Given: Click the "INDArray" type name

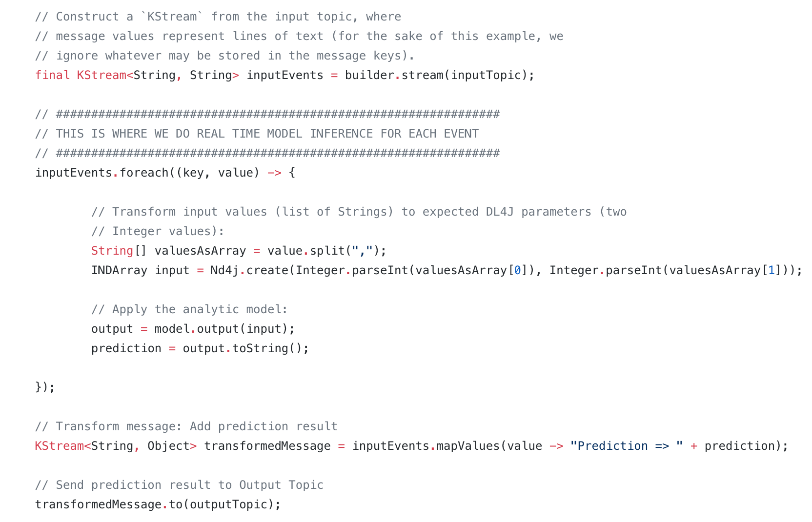Looking at the screenshot, I should pos(119,270).
